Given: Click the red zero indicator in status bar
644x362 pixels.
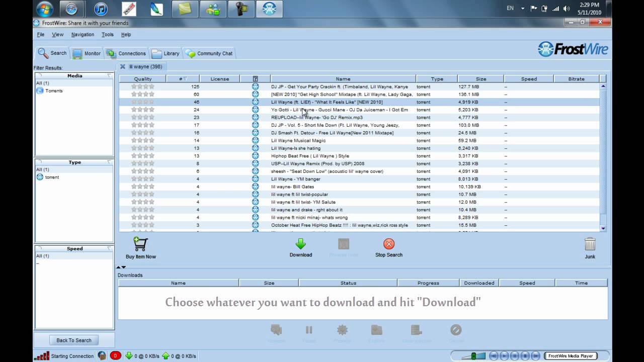Looking at the screenshot, I should point(115,355).
